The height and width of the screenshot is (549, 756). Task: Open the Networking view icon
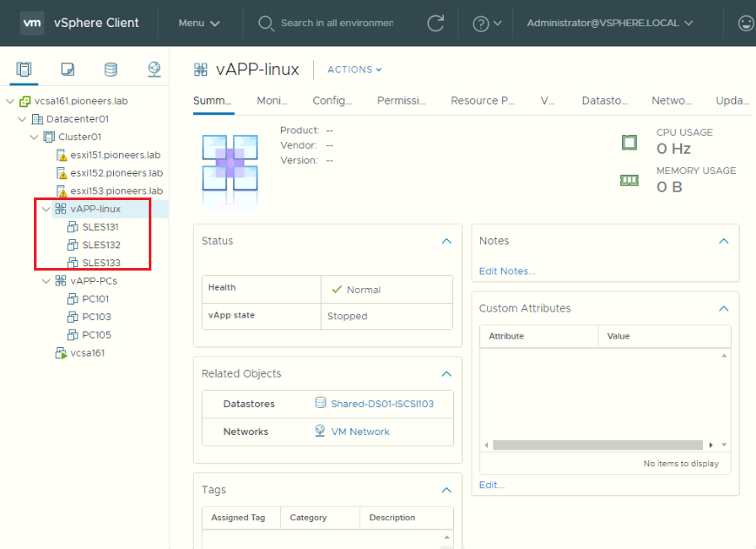[154, 70]
